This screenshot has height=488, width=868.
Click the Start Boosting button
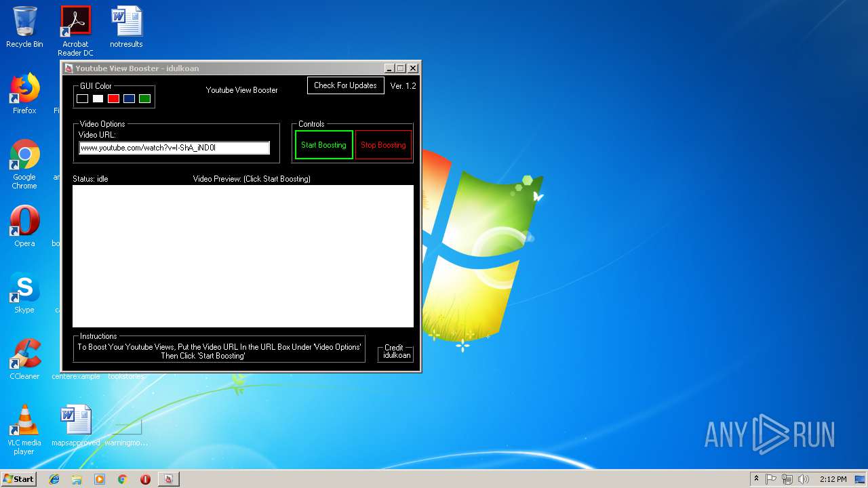click(323, 145)
